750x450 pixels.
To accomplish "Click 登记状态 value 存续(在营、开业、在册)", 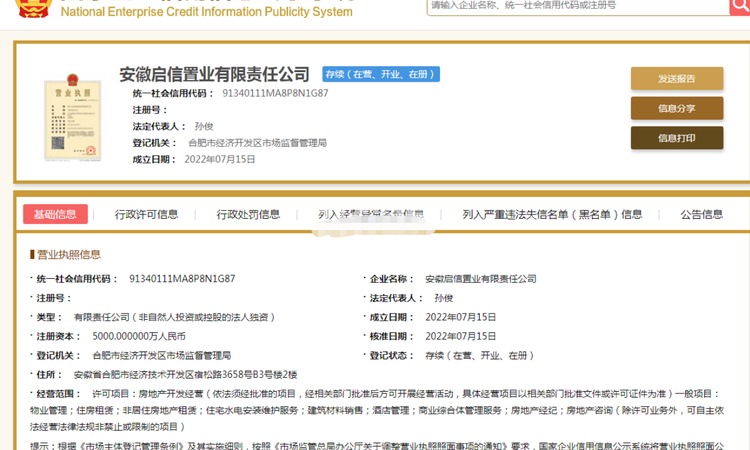I will click(x=480, y=355).
